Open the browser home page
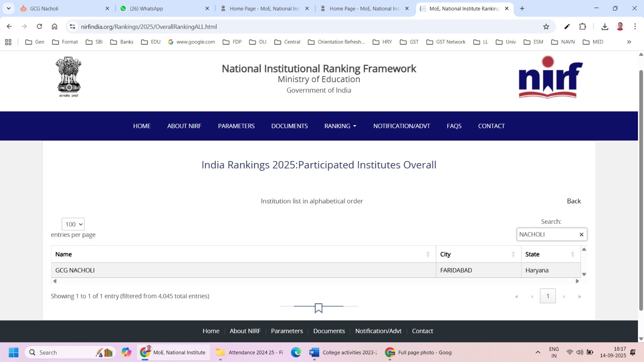The height and width of the screenshot is (362, 644). coord(54,27)
